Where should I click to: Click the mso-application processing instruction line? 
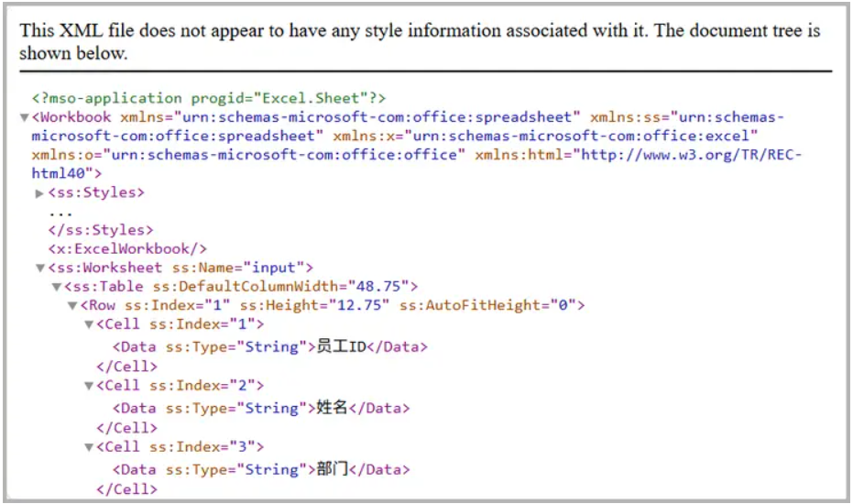(209, 98)
